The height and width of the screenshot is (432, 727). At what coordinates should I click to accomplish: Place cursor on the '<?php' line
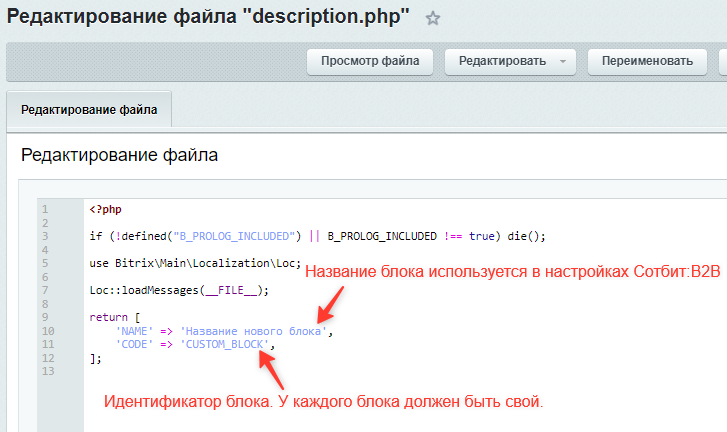[x=106, y=209]
